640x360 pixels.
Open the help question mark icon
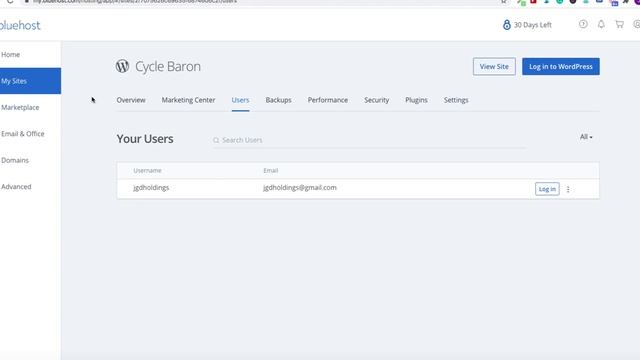(x=583, y=24)
